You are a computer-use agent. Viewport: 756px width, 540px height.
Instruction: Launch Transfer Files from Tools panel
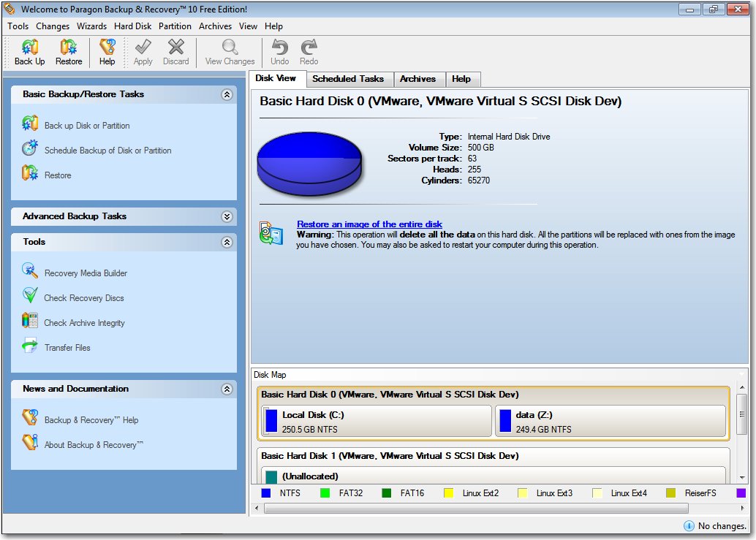30,346
